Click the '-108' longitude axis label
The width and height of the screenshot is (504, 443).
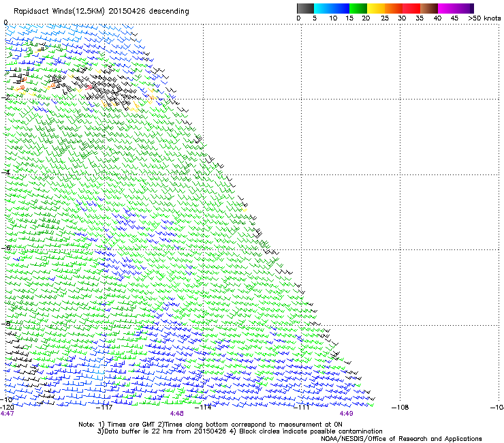pos(400,408)
